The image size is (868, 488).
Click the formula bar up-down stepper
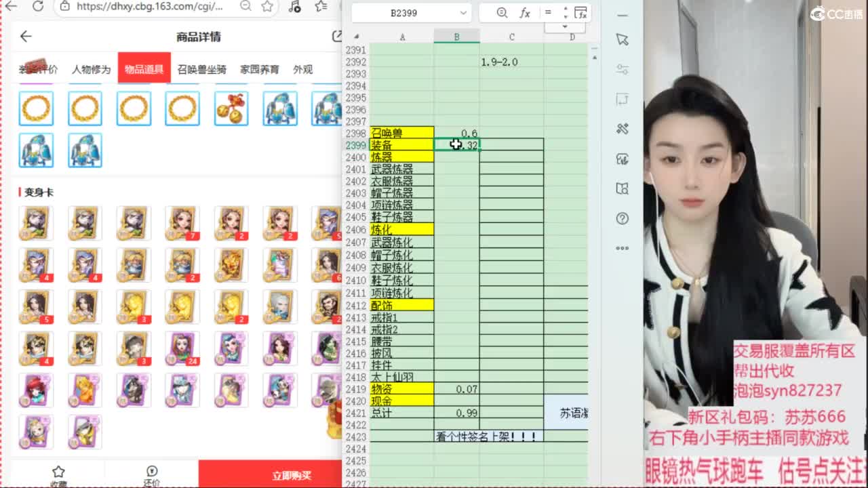pyautogui.click(x=565, y=13)
